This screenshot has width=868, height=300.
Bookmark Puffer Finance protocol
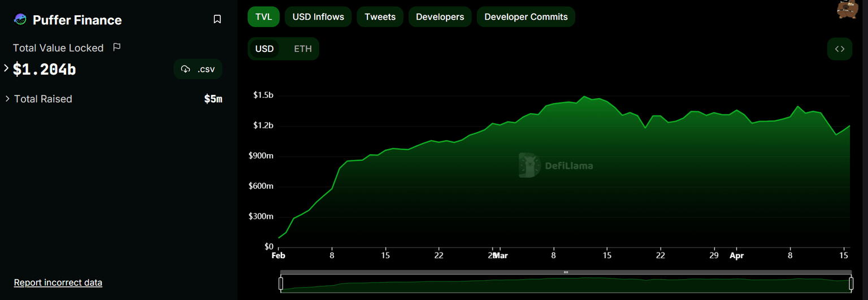(217, 19)
